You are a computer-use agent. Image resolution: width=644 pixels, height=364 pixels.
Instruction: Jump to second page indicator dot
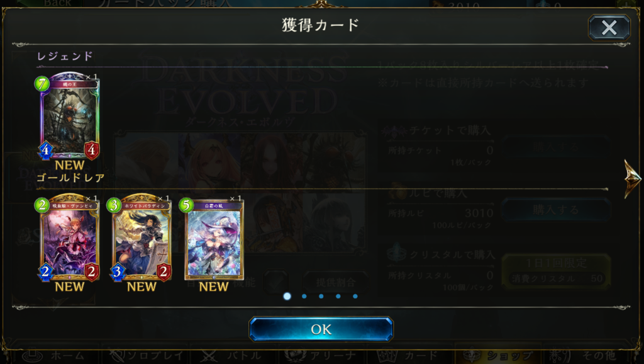click(304, 296)
